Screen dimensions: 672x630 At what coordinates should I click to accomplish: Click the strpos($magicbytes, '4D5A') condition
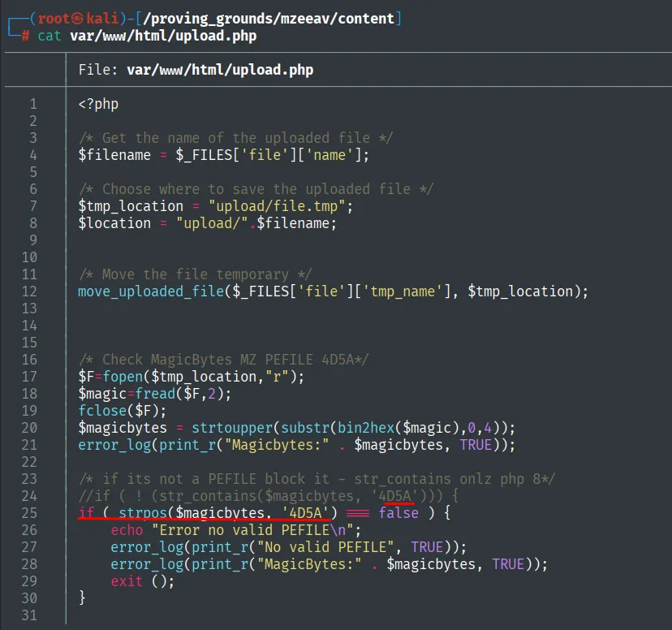(x=228, y=513)
